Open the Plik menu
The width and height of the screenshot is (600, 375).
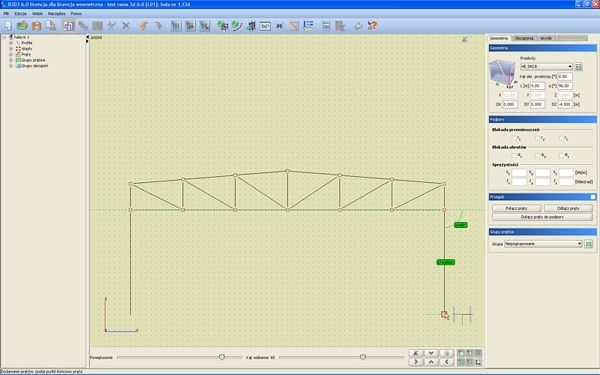click(6, 13)
